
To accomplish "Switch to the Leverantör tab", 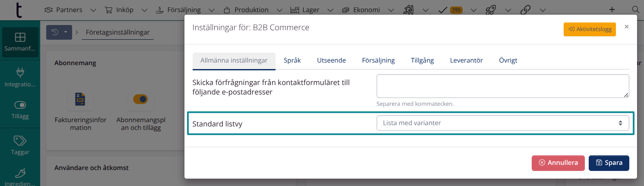I will (x=466, y=60).
